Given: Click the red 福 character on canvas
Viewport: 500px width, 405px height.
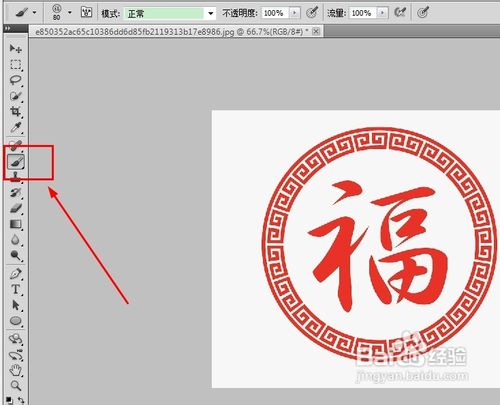Looking at the screenshot, I should [377, 246].
